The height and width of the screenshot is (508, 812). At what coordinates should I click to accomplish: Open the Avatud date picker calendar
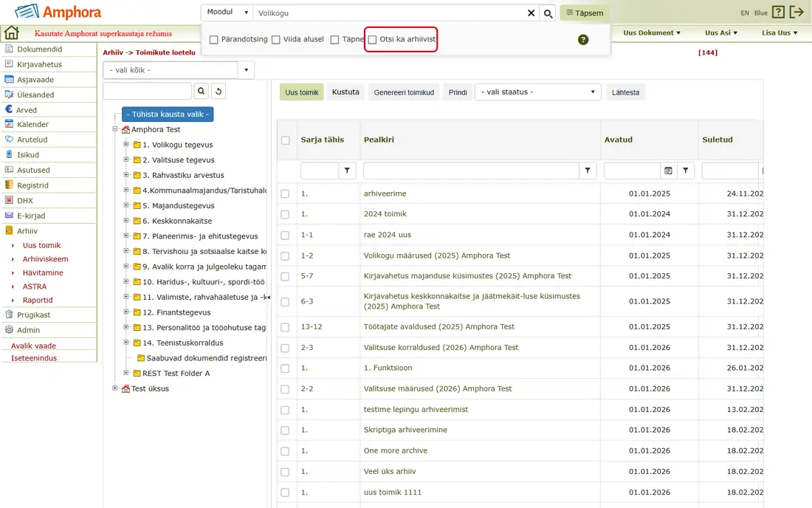coord(668,171)
